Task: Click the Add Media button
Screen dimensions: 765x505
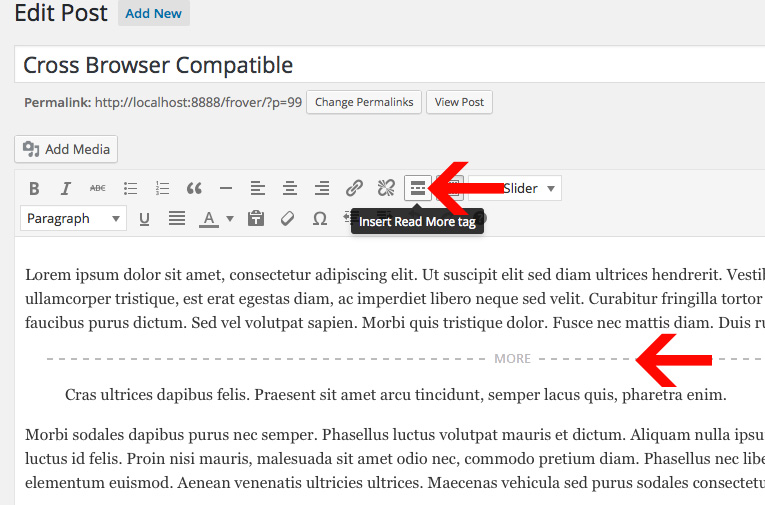Action: point(66,149)
